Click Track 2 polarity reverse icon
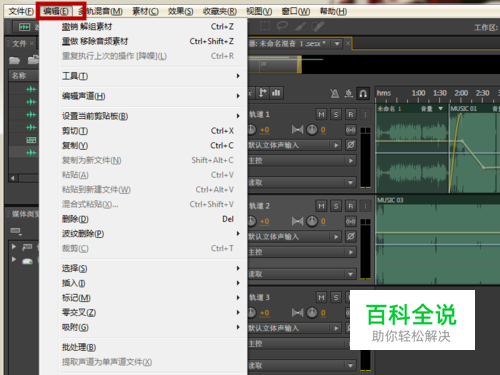Viewport: 500px width, 375px height. coord(351,237)
